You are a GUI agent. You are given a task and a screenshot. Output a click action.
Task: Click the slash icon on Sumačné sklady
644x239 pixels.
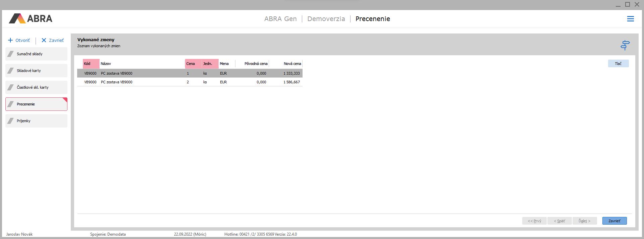pos(11,54)
